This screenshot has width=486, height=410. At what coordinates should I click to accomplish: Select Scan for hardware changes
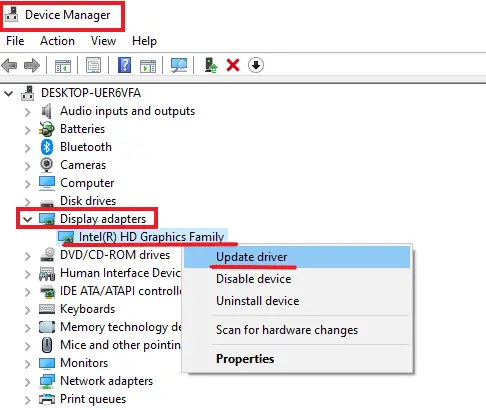click(x=297, y=330)
